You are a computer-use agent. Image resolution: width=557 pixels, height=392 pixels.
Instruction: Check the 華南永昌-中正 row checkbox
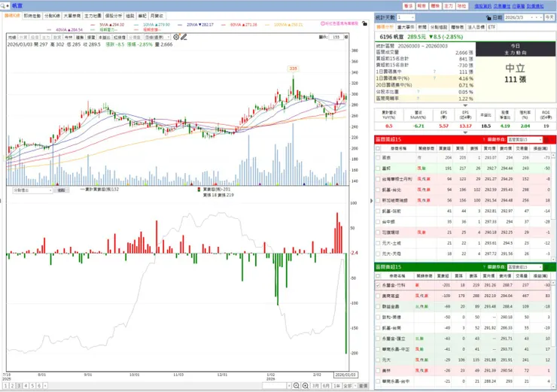coord(378,349)
